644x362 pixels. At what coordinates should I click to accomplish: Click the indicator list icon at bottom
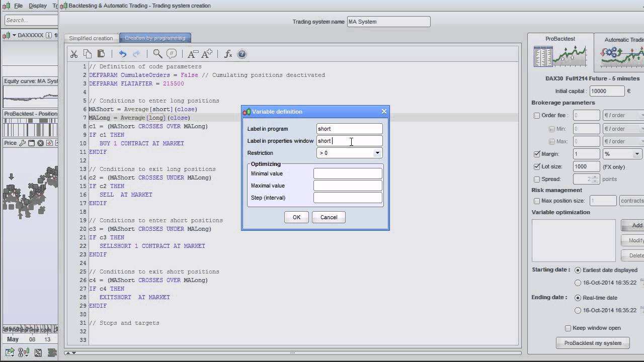pyautogui.click(x=38, y=352)
